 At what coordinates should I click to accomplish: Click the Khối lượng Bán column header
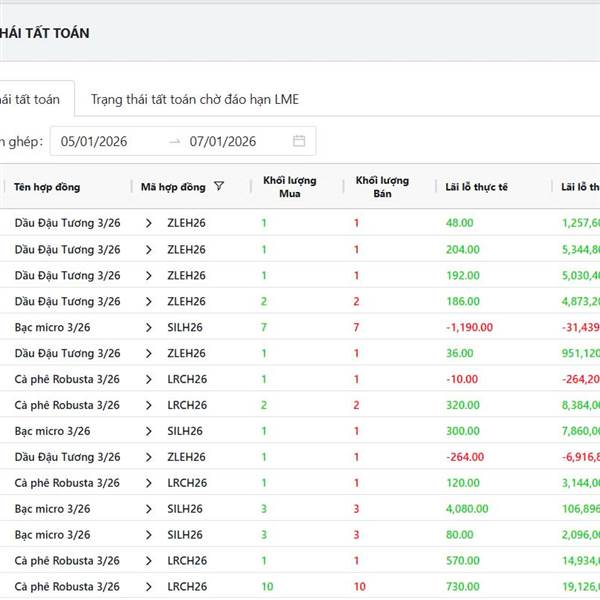(382, 187)
